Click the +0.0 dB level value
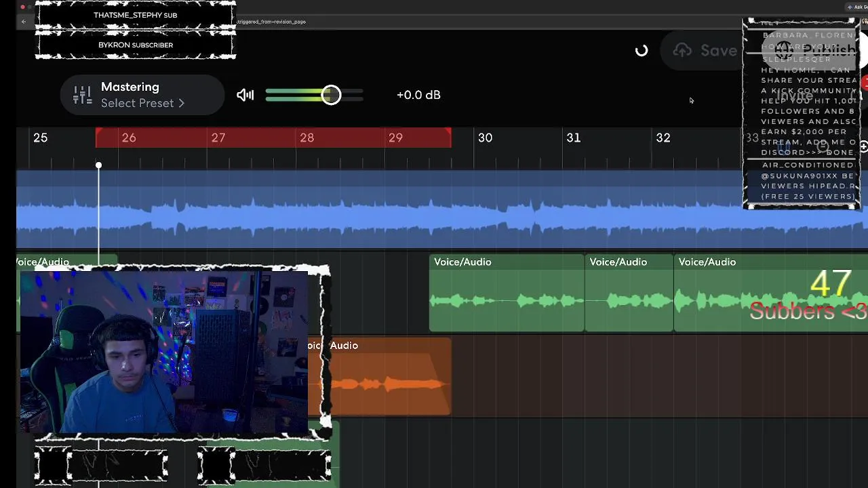Screen dimensions: 868x488 [418, 95]
